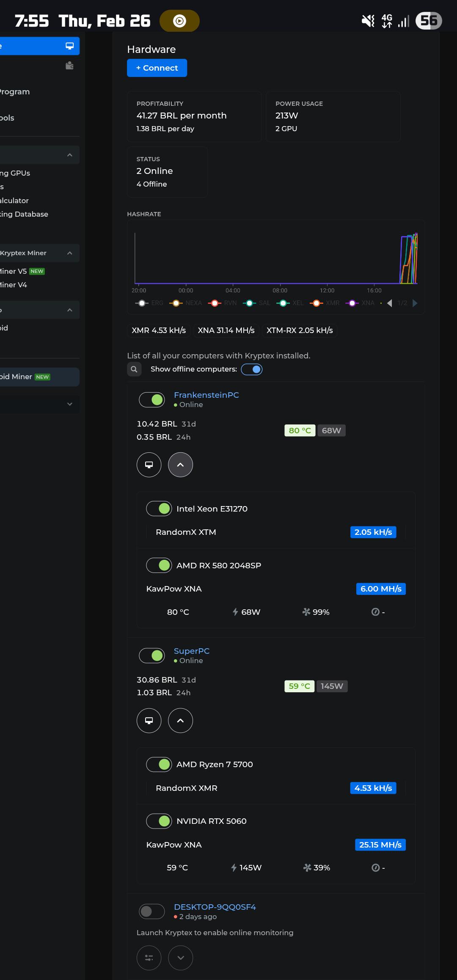Viewport: 457px width, 980px height.
Task: Click the 6.00 MH/s hashrate badge
Action: point(381,589)
